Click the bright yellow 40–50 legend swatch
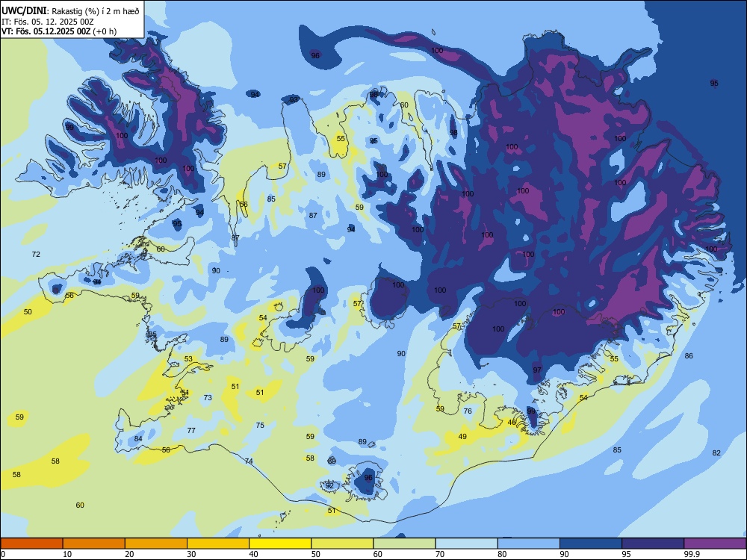The height and width of the screenshot is (560, 747). coord(280,544)
